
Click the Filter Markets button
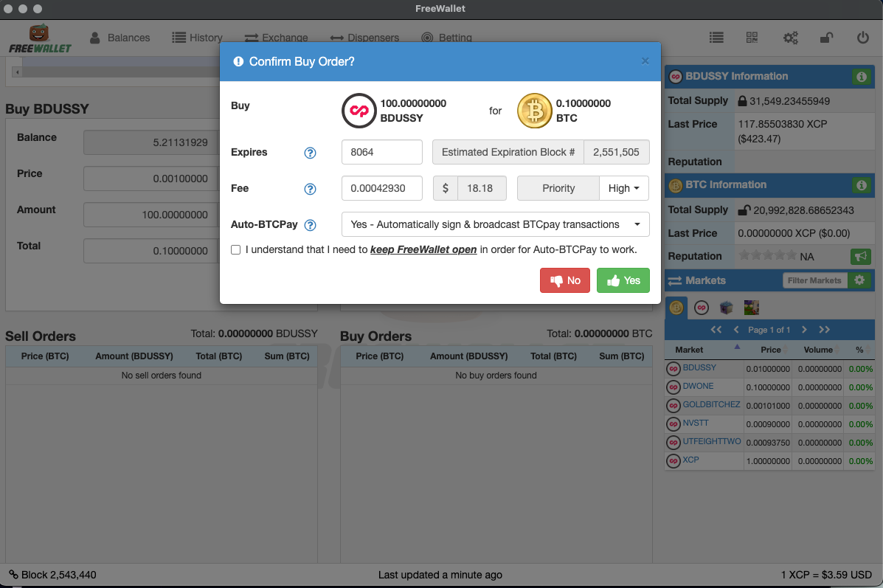(814, 280)
